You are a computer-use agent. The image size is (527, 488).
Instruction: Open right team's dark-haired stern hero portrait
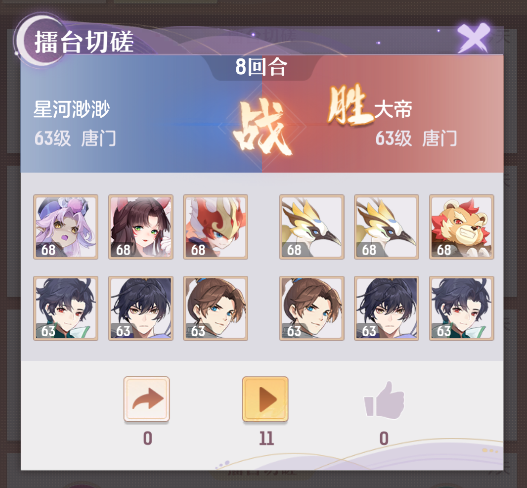[387, 309]
